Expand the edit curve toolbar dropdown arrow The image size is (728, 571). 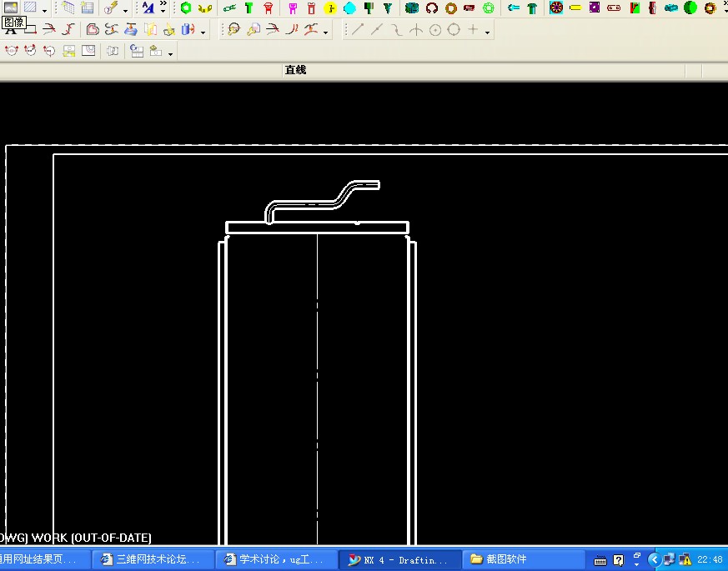click(x=325, y=33)
